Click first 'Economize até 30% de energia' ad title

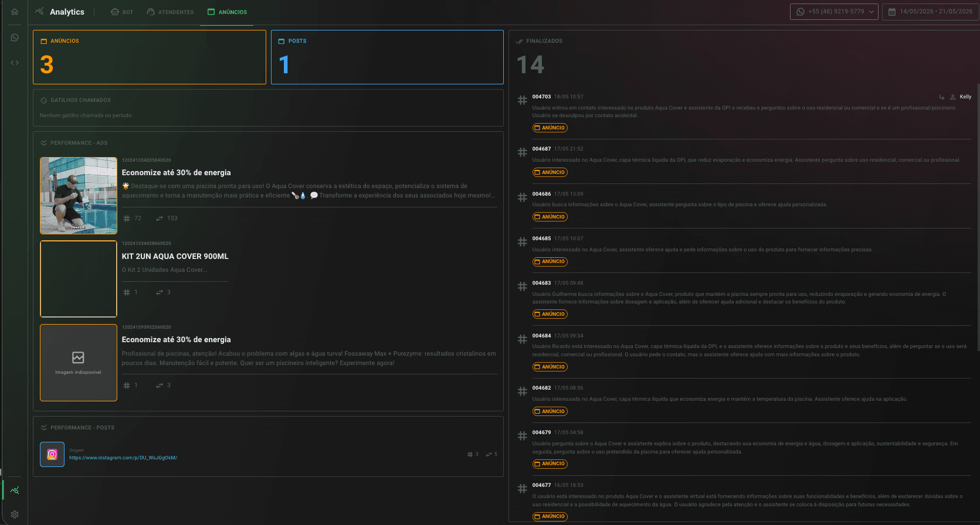[x=176, y=173]
